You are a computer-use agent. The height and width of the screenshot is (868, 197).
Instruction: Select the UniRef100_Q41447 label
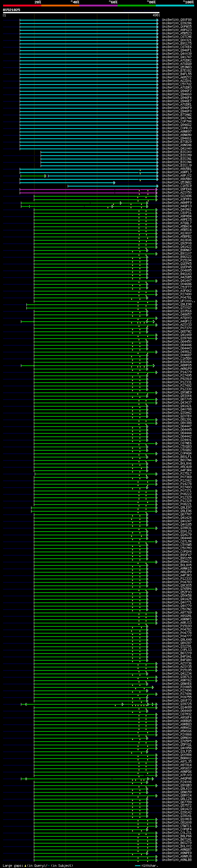click(x=176, y=281)
